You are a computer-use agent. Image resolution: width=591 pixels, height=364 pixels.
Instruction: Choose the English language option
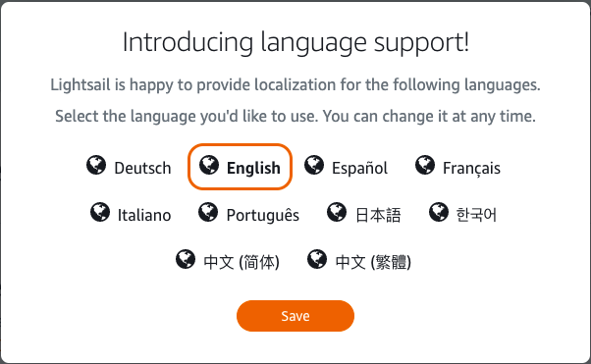pos(253,168)
